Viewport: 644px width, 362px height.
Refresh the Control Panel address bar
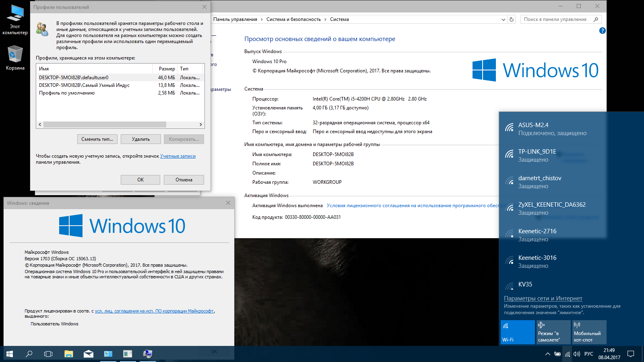coord(512,19)
